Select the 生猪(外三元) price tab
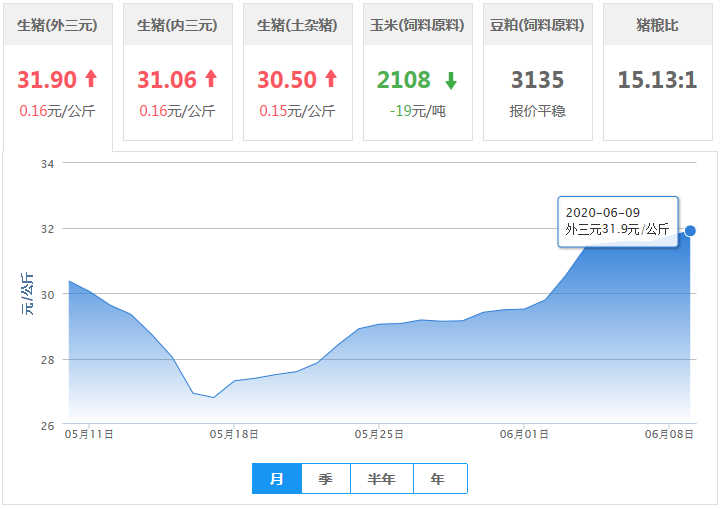The height and width of the screenshot is (509, 720). click(x=57, y=25)
